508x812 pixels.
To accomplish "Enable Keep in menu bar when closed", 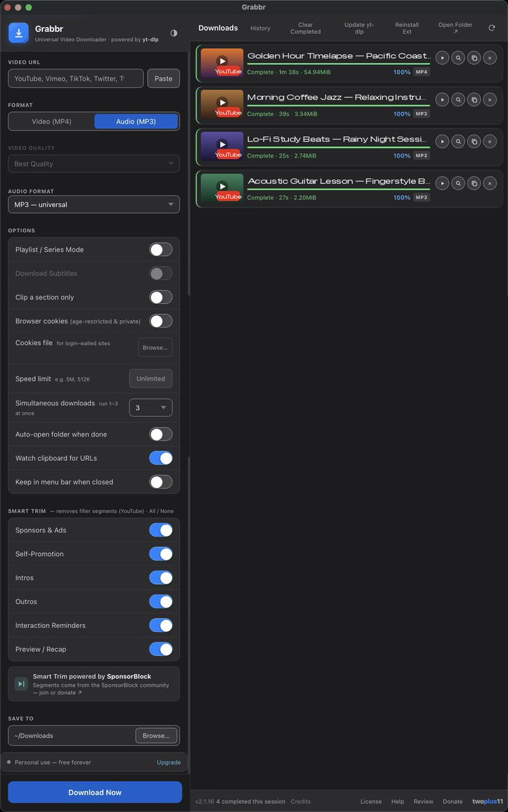I will 161,482.
